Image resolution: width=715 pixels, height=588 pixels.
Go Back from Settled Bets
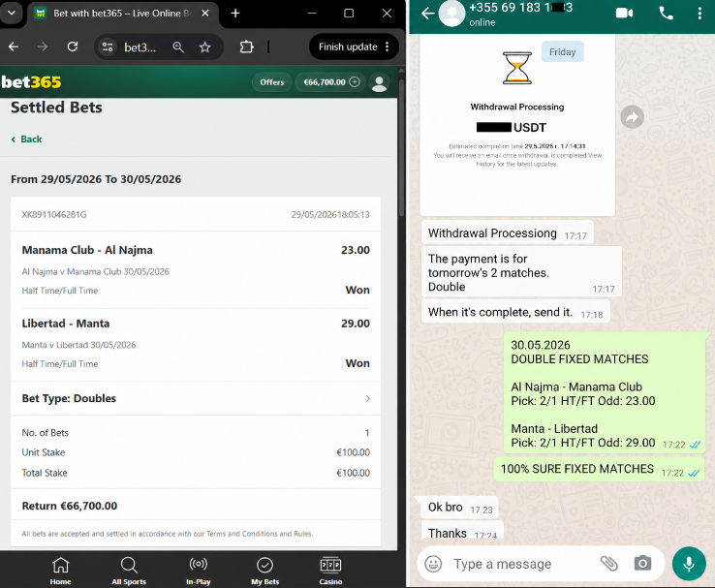26,139
